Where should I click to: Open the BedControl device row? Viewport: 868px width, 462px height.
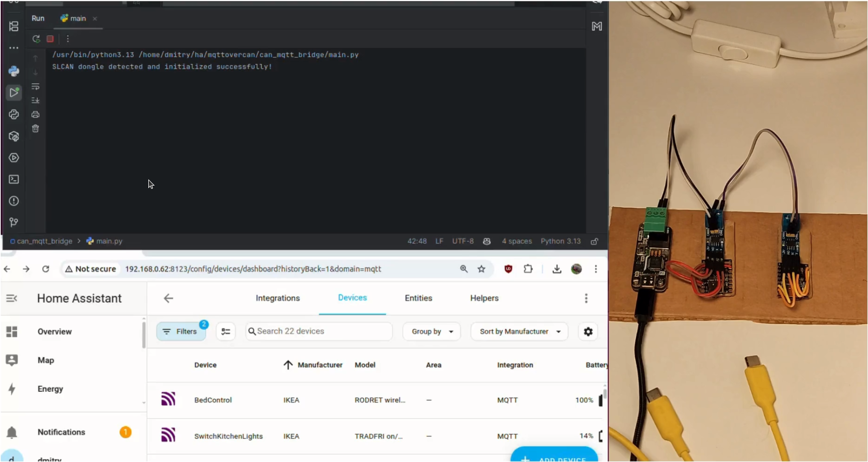376,400
